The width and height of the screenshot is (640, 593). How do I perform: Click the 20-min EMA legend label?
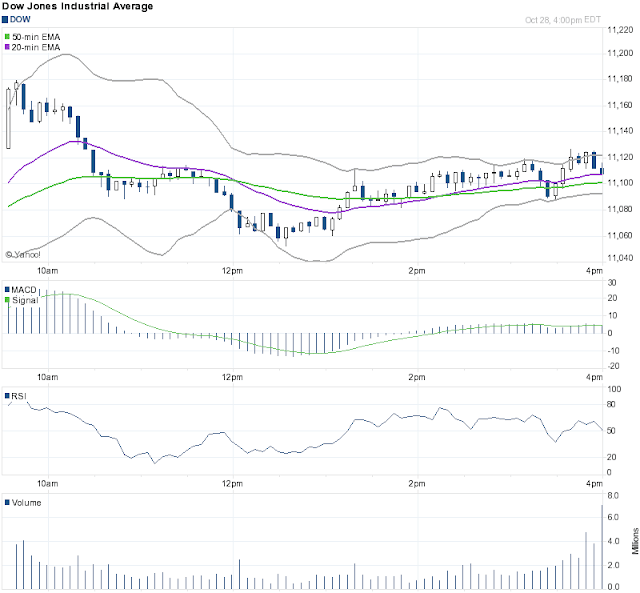[x=36, y=47]
